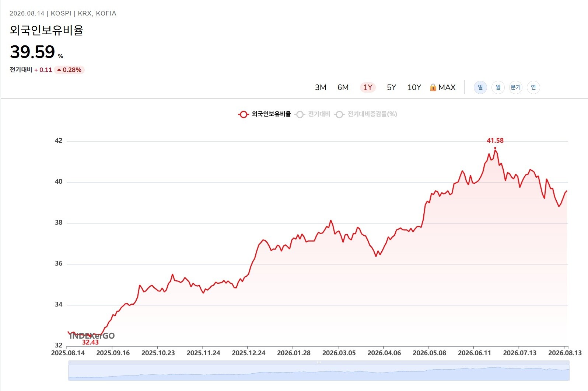
Task: Click the peak data point below 41.58
Action: tap(495, 148)
